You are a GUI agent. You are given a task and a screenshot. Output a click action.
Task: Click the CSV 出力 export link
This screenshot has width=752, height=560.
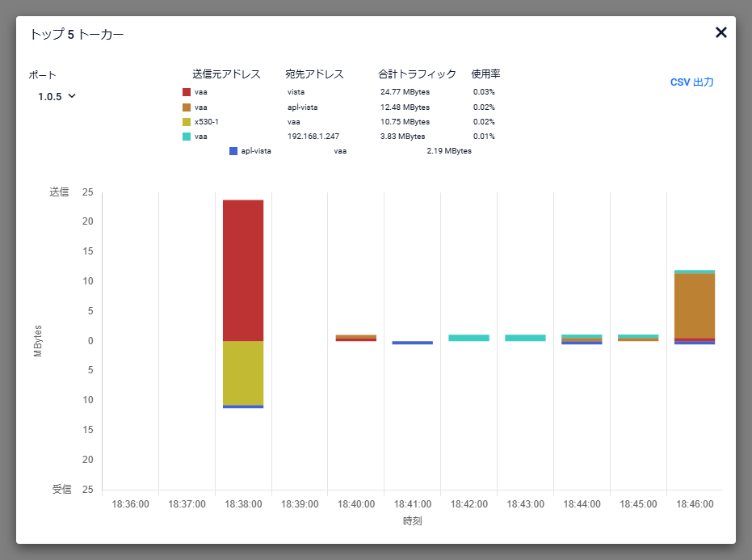point(691,82)
